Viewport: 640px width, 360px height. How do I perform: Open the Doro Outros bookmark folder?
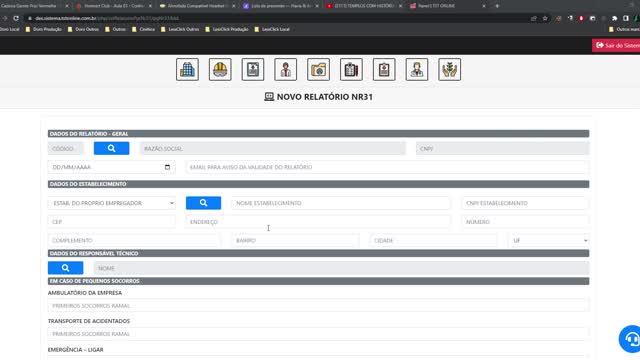click(83, 29)
